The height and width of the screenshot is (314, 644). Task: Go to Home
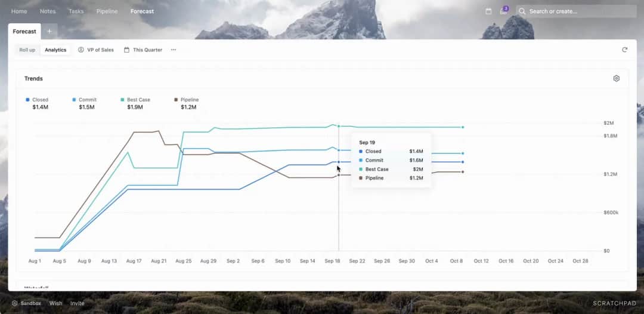coord(19,11)
